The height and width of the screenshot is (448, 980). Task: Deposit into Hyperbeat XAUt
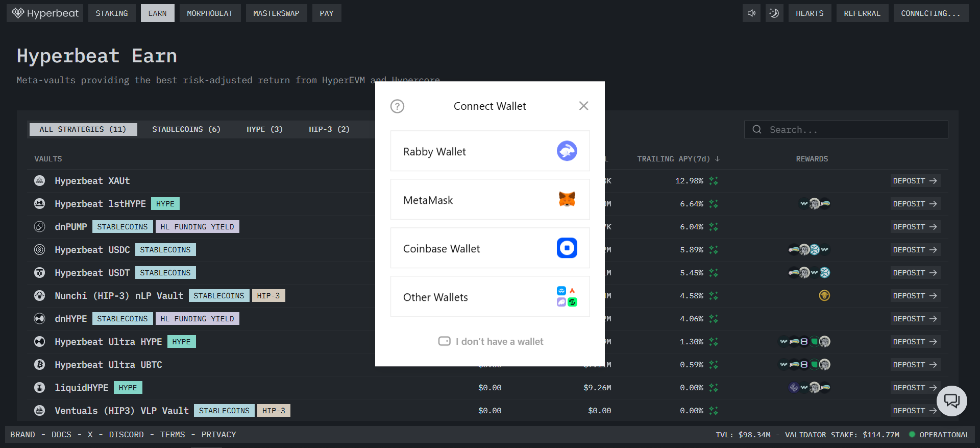(915, 181)
